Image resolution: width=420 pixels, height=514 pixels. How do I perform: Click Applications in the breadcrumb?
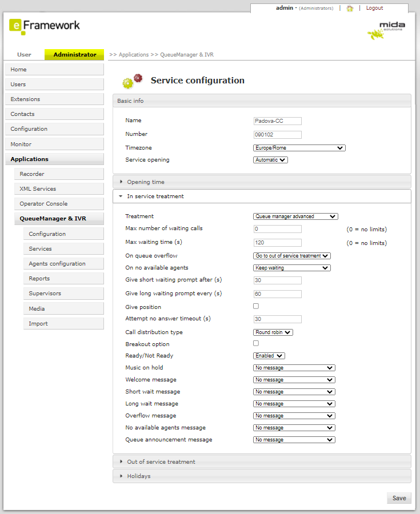click(134, 55)
